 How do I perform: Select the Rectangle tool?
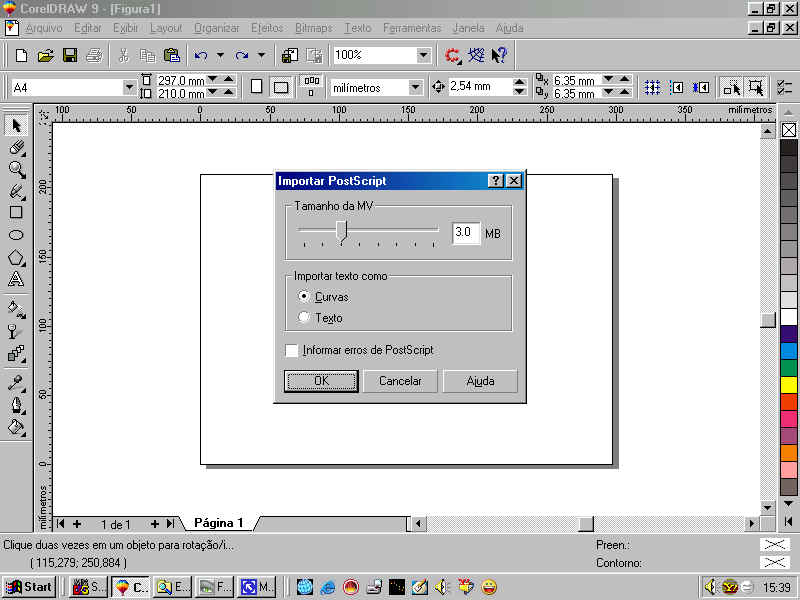click(16, 212)
